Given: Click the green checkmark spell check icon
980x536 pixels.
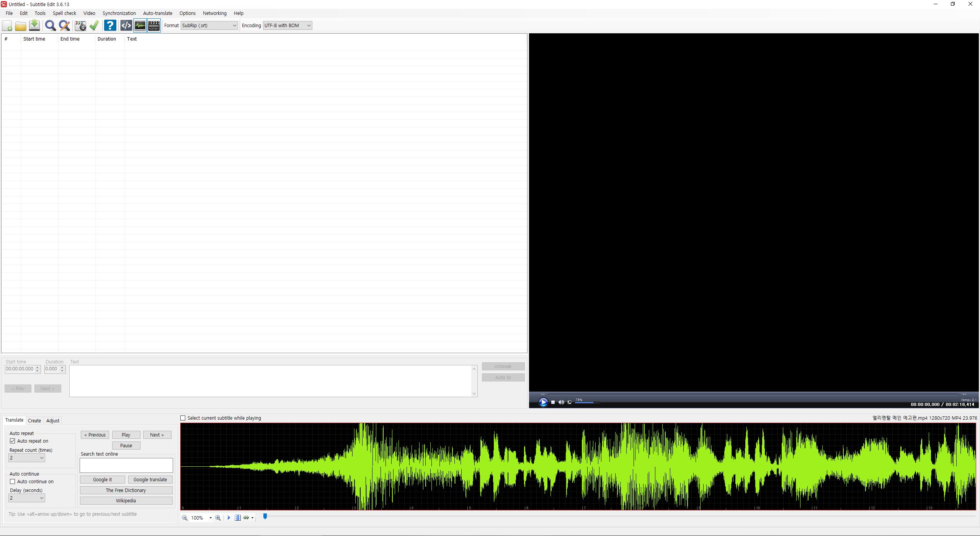Looking at the screenshot, I should pos(94,26).
